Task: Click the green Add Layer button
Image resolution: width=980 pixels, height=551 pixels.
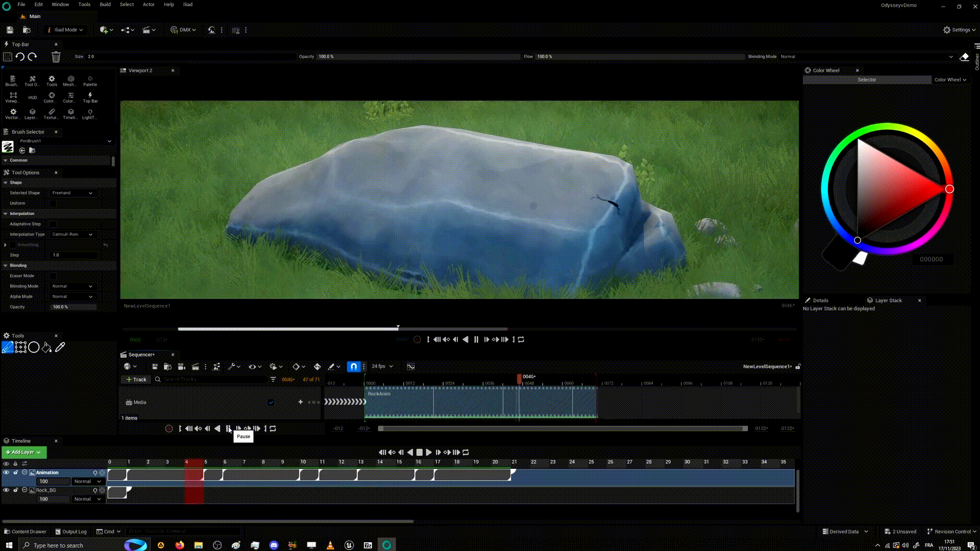Action: [23, 452]
